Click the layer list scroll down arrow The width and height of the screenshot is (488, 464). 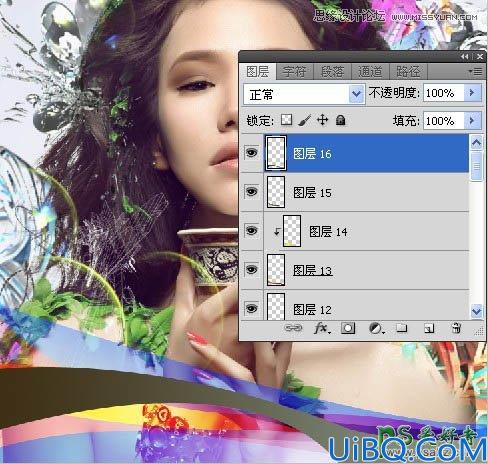point(476,311)
